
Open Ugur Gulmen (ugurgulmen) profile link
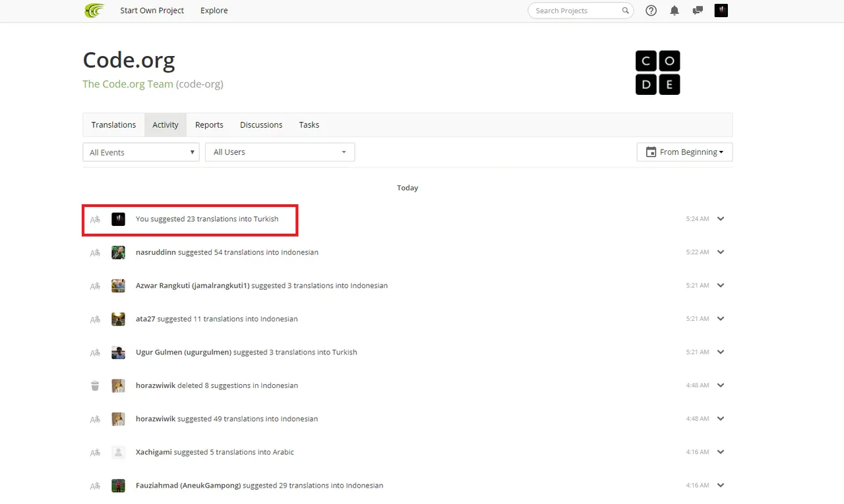tap(183, 352)
